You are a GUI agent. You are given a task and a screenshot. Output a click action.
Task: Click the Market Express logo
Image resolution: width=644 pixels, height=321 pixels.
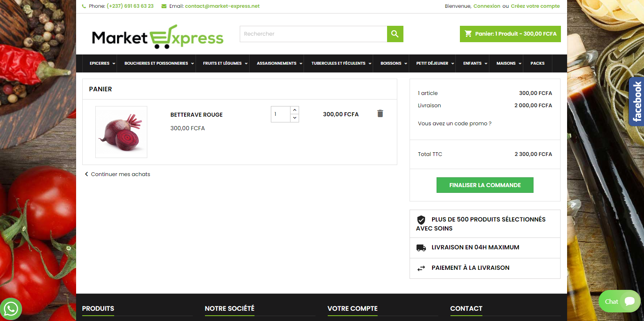click(158, 37)
